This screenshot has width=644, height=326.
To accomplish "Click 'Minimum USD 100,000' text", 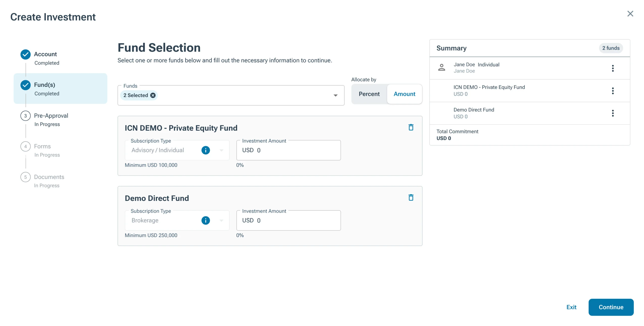I will click(151, 165).
